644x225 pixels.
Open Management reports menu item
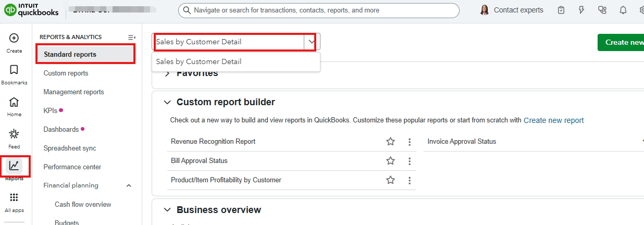[x=73, y=92]
